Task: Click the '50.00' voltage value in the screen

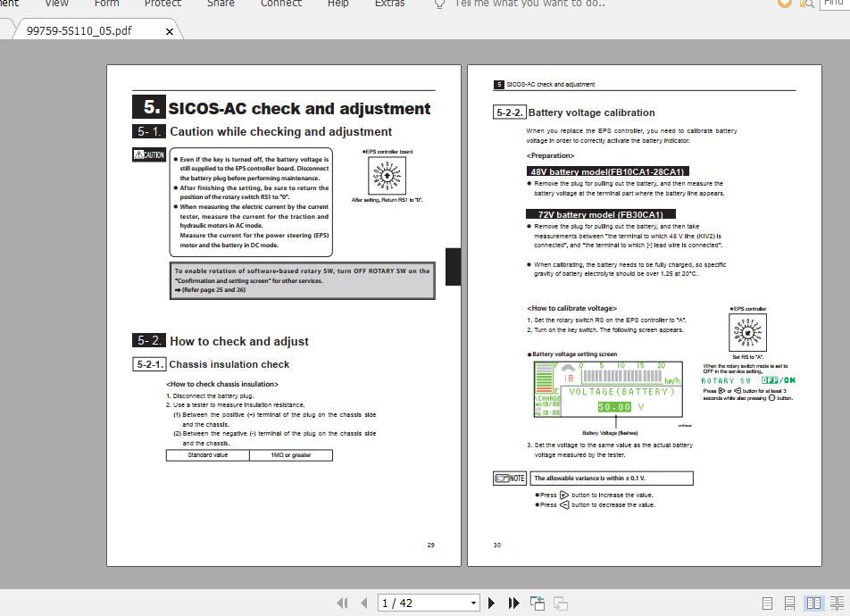Action: point(614,407)
